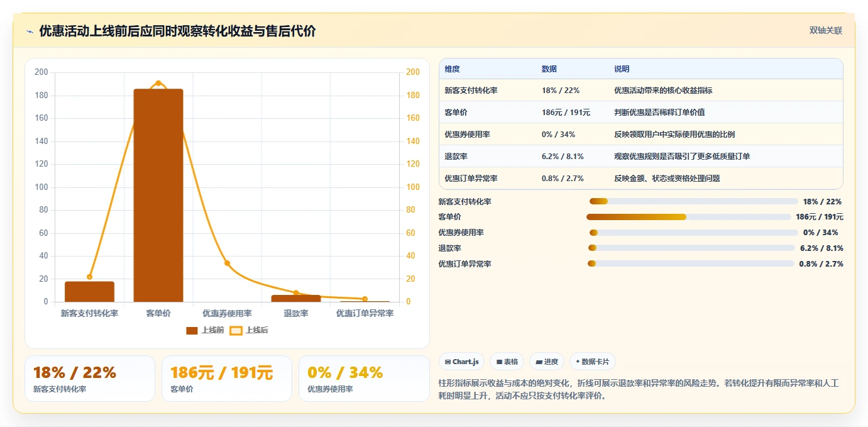Click the 新客支付转化率 progress bar

[x=693, y=201]
